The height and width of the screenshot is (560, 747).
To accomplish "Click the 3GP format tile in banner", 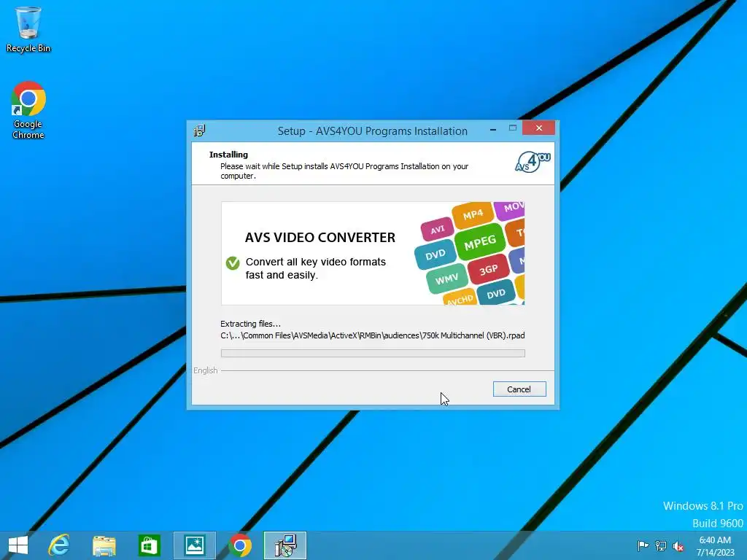I will 488,271.
